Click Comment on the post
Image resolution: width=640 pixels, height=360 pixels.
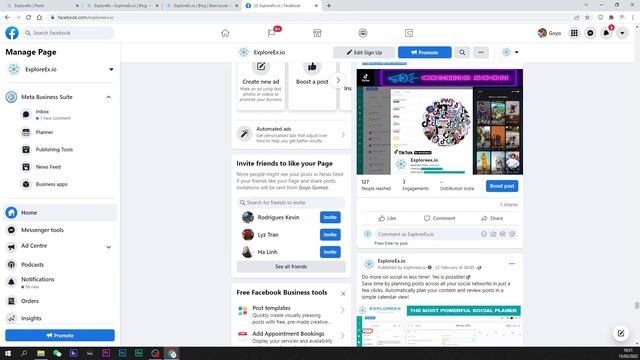(440, 218)
